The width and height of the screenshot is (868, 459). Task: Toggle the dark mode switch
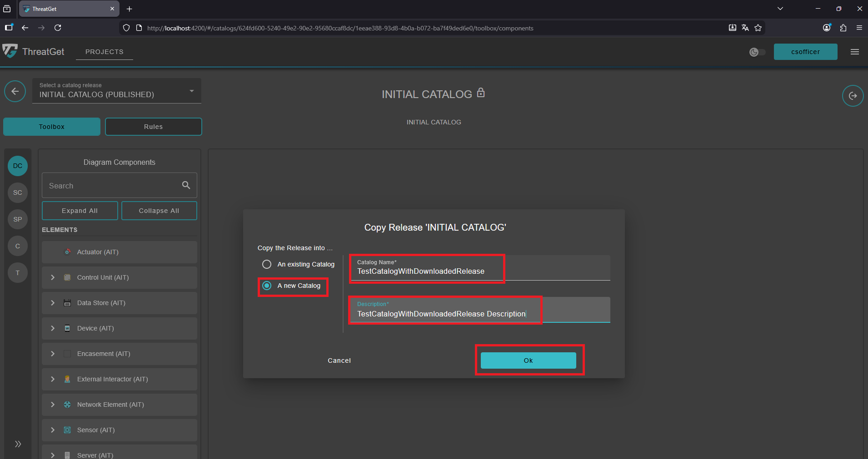tap(757, 52)
